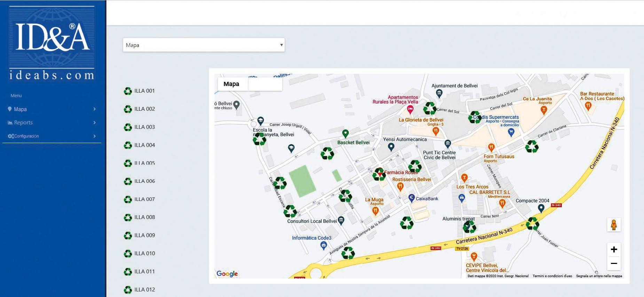
Task: Open ILLA 006 list entry
Action: coord(139,181)
